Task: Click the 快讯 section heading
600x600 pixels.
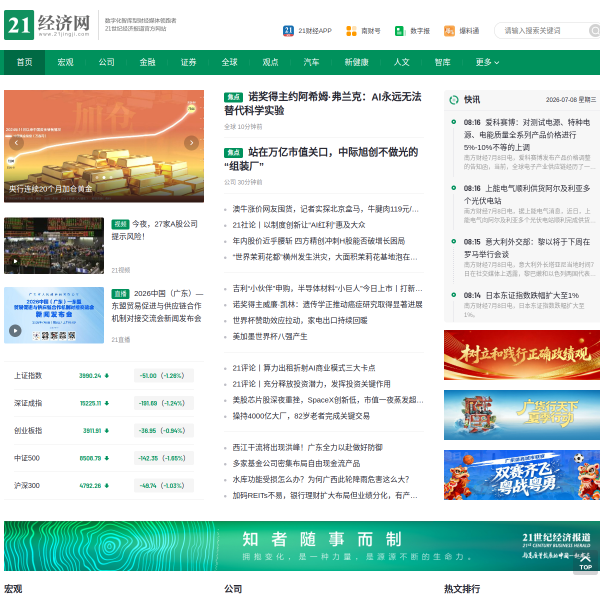Action: coord(472,100)
